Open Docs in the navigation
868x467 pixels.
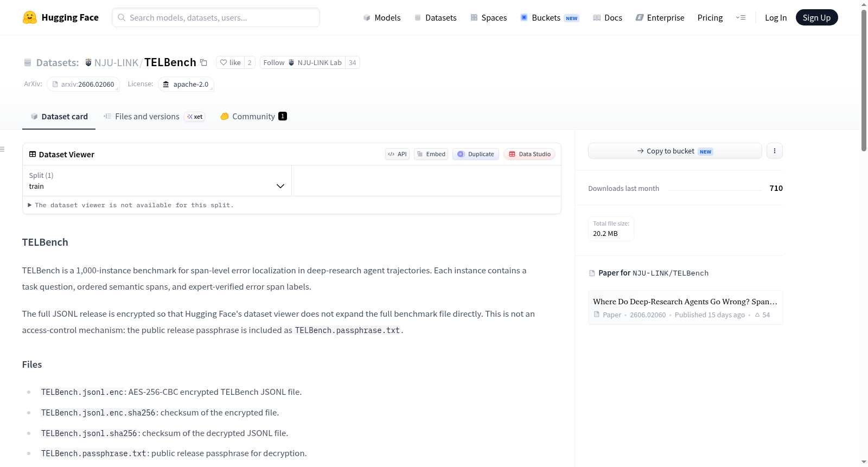[608, 17]
